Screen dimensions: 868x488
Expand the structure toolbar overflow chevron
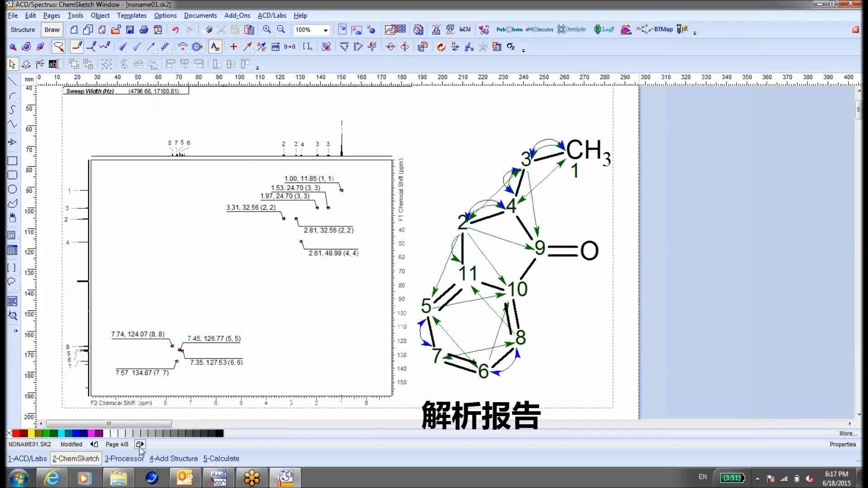tap(524, 50)
